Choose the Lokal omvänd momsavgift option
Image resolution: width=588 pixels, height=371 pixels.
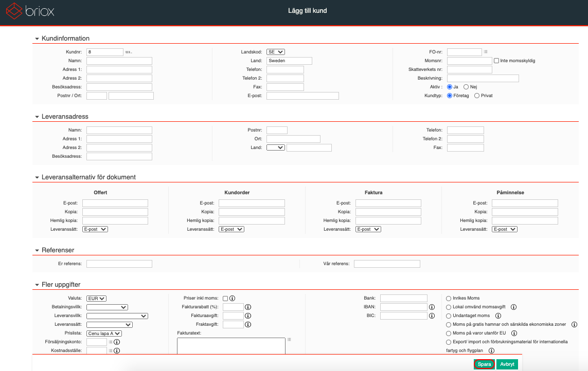click(449, 307)
